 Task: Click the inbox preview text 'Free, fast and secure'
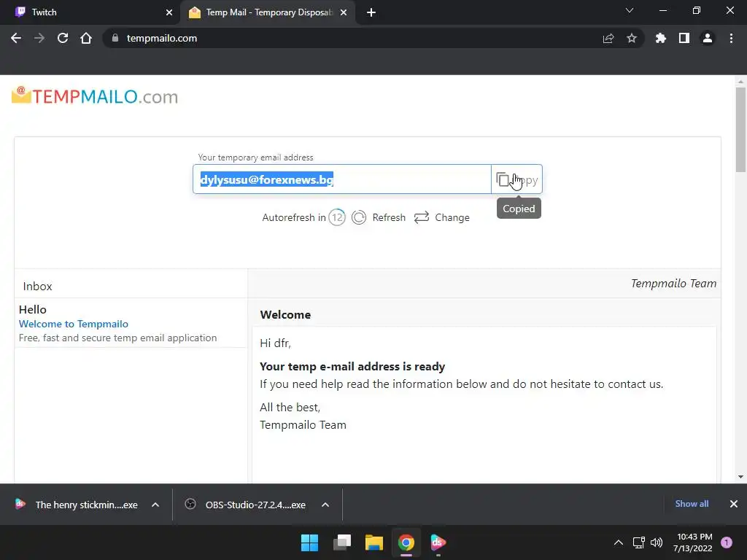(x=117, y=338)
